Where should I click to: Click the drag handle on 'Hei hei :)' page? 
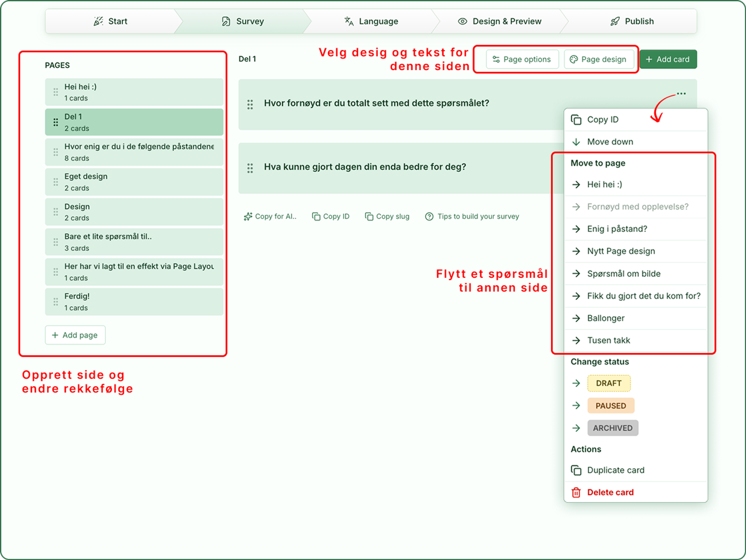point(56,92)
